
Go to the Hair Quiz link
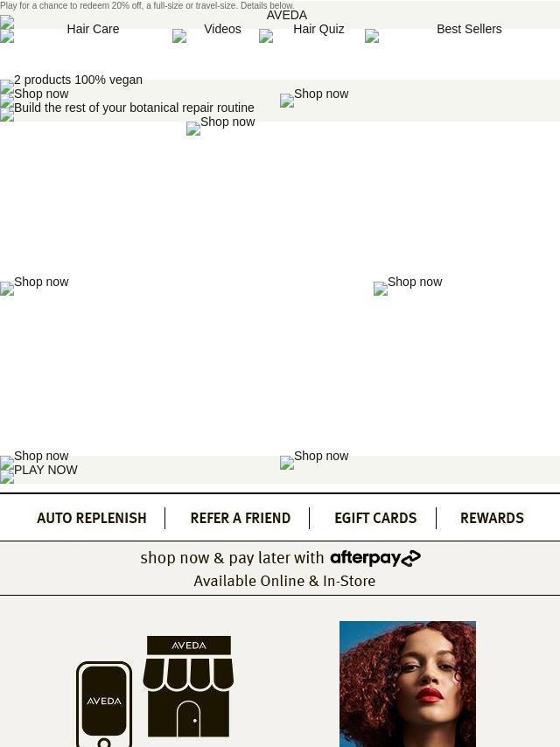[x=318, y=29]
